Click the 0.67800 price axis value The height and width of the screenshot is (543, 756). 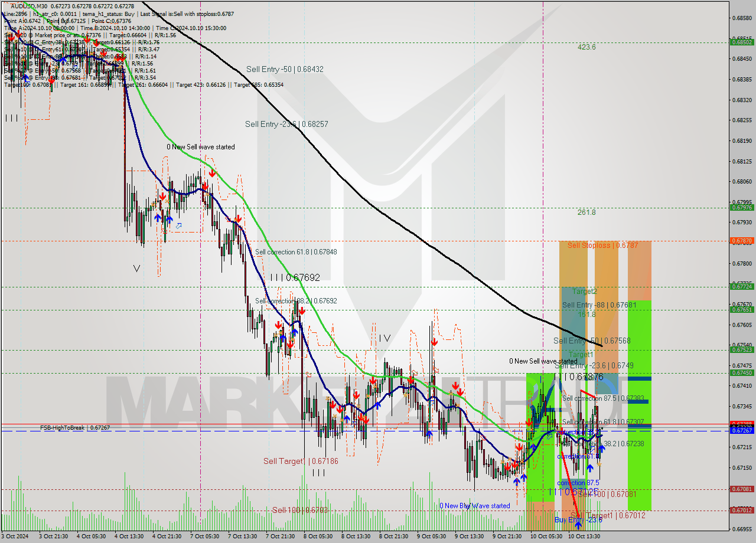(x=742, y=263)
